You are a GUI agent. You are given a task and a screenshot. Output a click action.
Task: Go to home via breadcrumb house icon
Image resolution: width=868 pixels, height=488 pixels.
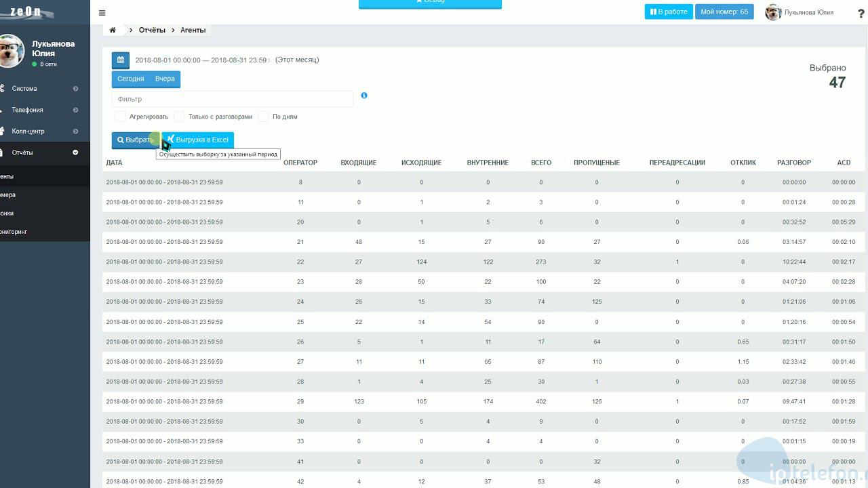pos(113,30)
